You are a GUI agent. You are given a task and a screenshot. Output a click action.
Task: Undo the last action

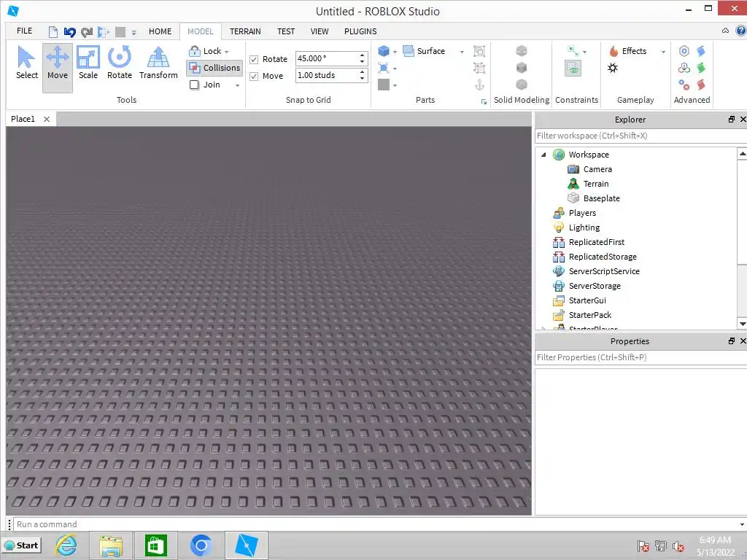point(69,32)
